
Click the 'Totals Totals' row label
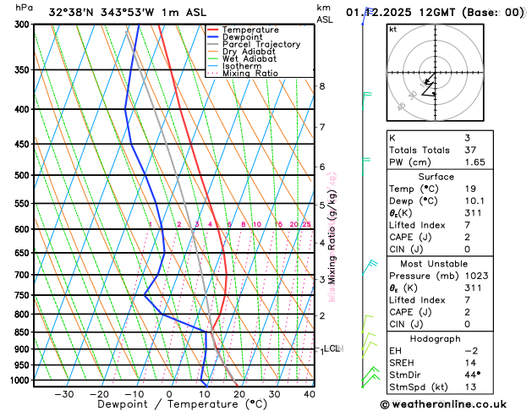[420, 150]
